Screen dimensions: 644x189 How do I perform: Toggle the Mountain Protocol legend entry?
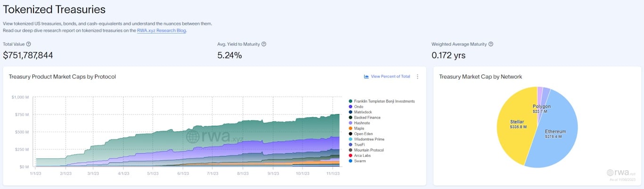tap(366, 150)
